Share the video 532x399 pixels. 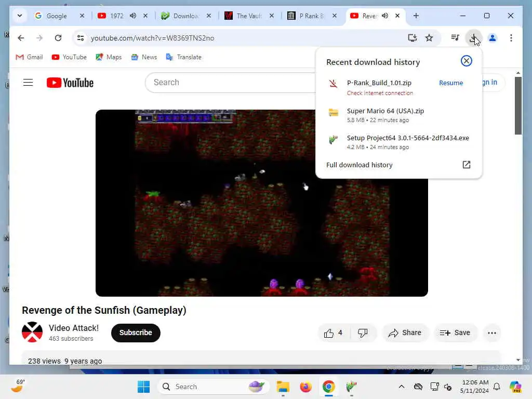click(x=405, y=333)
